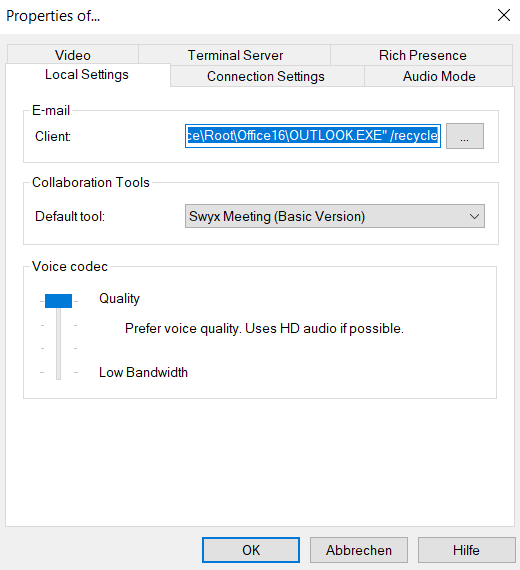520x570 pixels.
Task: Open the Swyx Meeting default tool combo box
Action: tap(335, 216)
